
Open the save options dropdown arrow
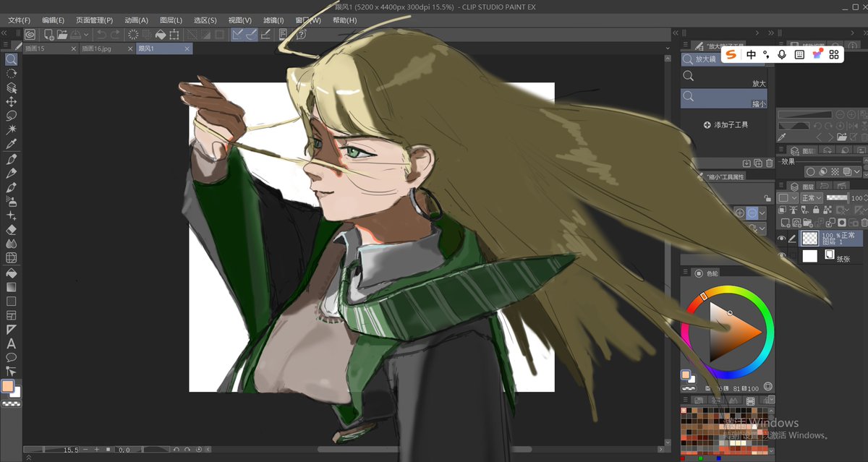point(86,34)
